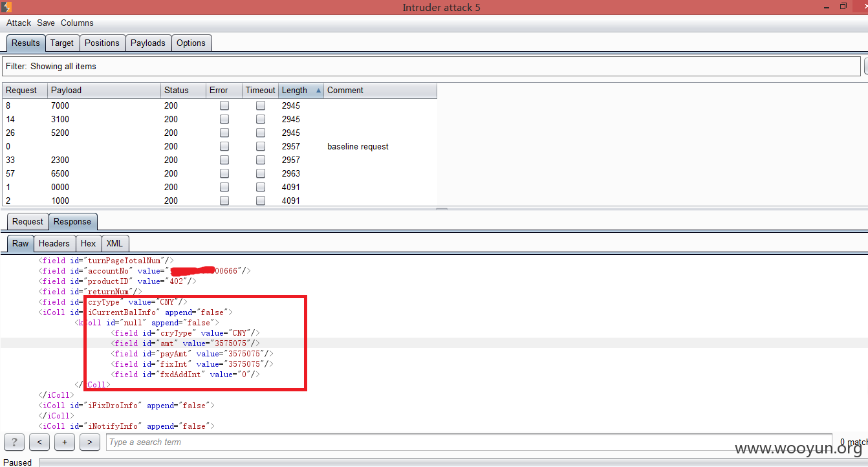Click the filter bar showing all items
Viewport: 868px width, 467px height.
pyautogui.click(x=431, y=67)
